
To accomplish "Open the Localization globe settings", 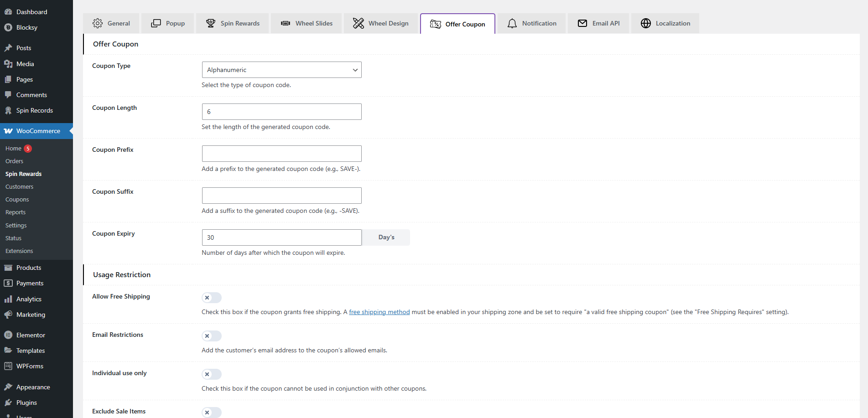I will tap(646, 23).
